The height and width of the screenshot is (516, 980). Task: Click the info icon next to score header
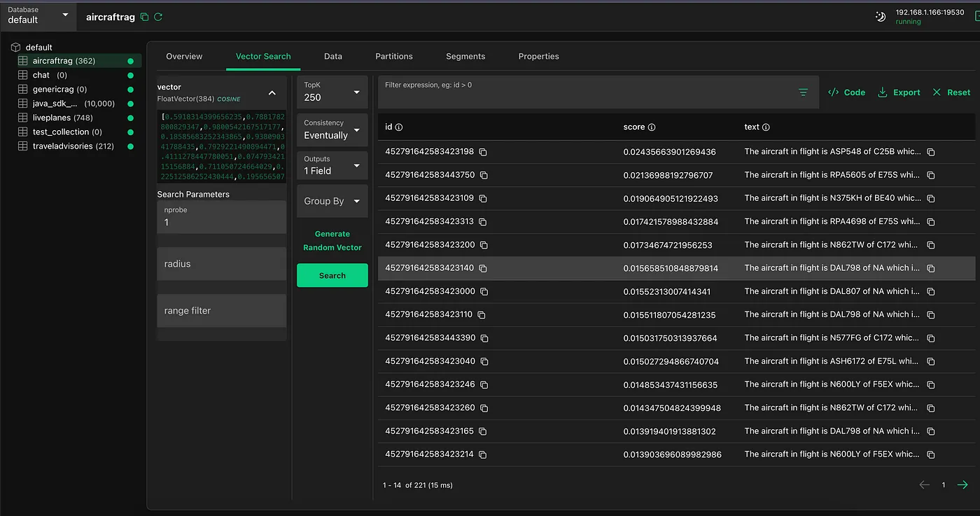click(x=652, y=127)
